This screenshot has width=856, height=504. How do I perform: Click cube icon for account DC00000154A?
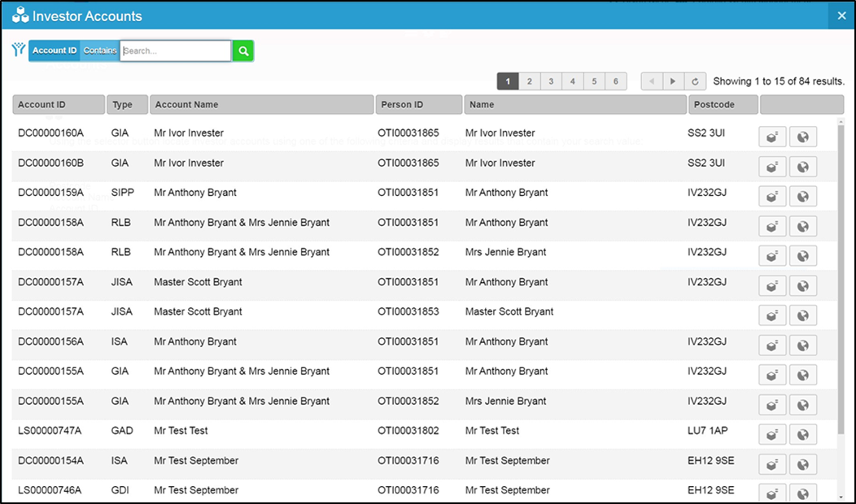tap(772, 464)
